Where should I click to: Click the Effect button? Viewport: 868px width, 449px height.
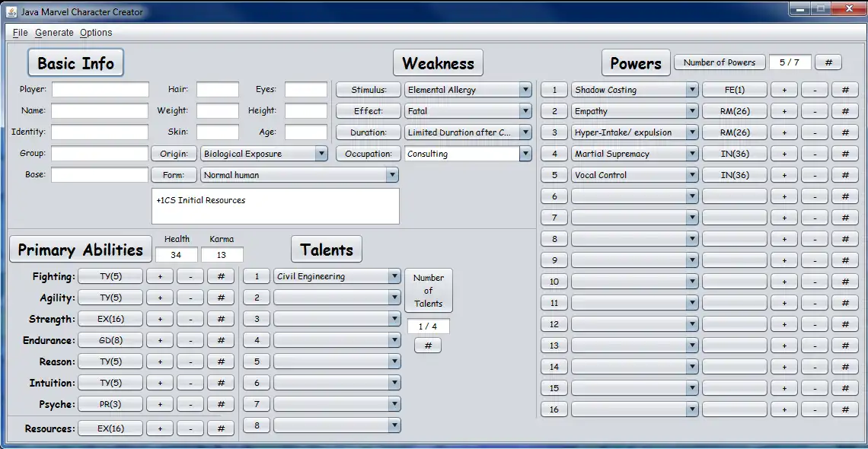(x=368, y=110)
